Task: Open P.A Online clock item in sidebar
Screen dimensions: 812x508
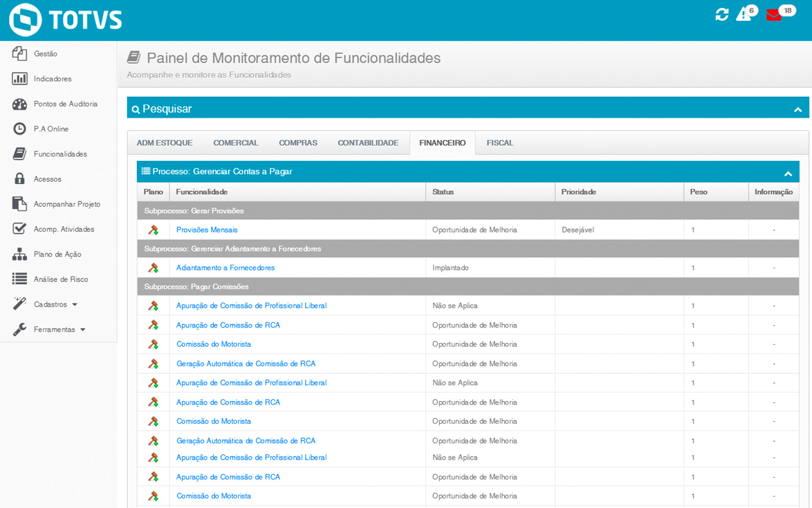Action: click(51, 129)
